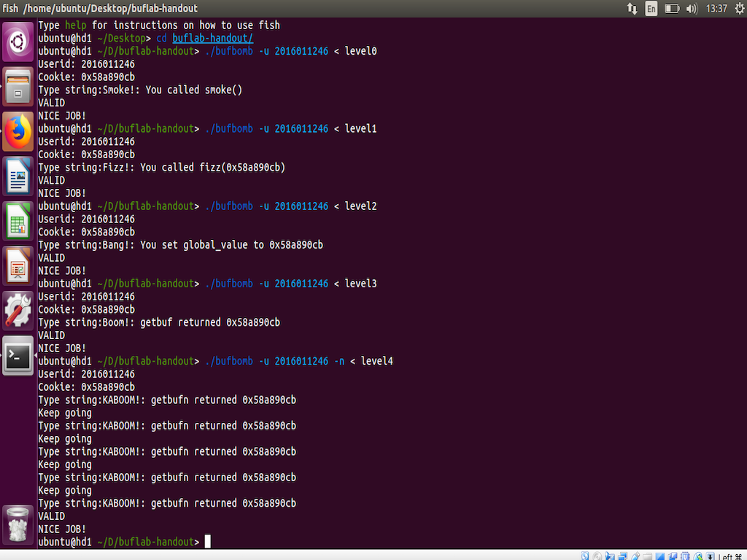Click the terminal cursor at the last prompt

208,542
